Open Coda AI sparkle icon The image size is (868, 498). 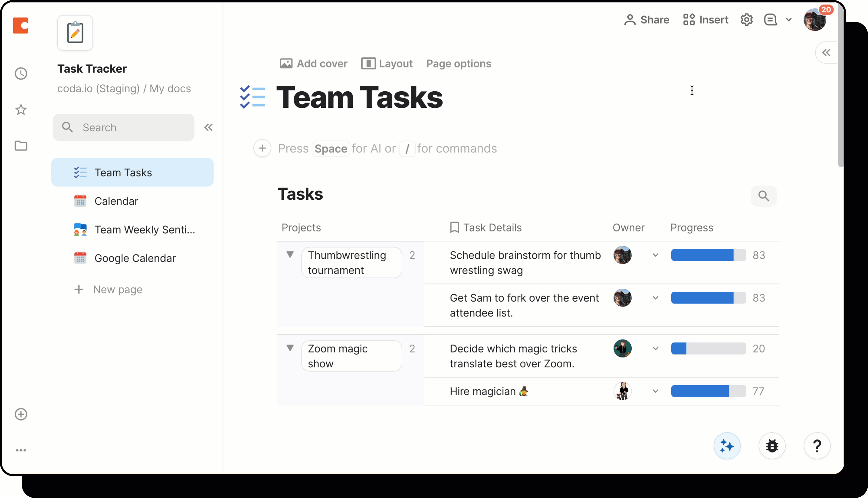[727, 446]
